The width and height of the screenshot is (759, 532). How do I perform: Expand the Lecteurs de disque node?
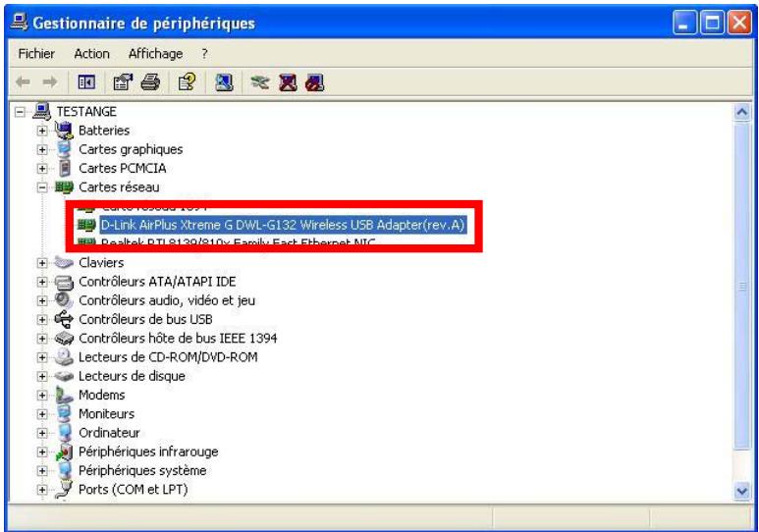42,376
